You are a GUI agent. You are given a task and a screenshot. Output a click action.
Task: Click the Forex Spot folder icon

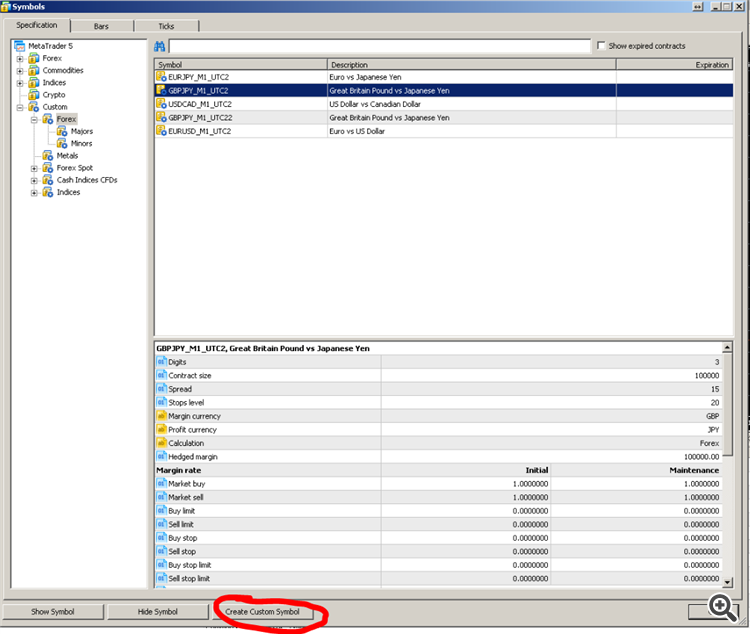[47, 168]
